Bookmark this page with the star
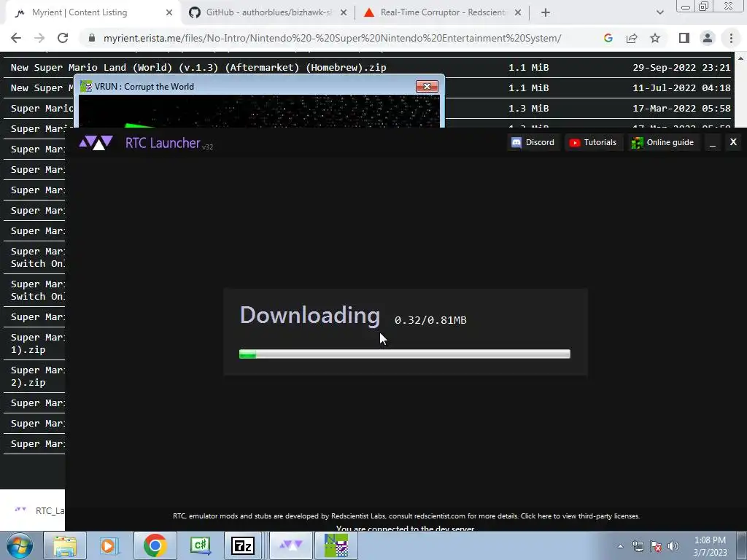 click(655, 38)
